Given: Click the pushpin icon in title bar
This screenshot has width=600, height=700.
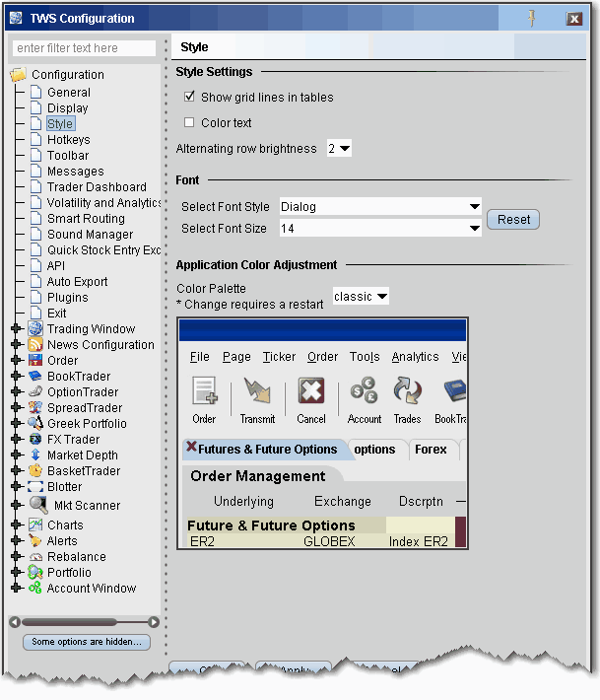Looking at the screenshot, I should point(531,19).
